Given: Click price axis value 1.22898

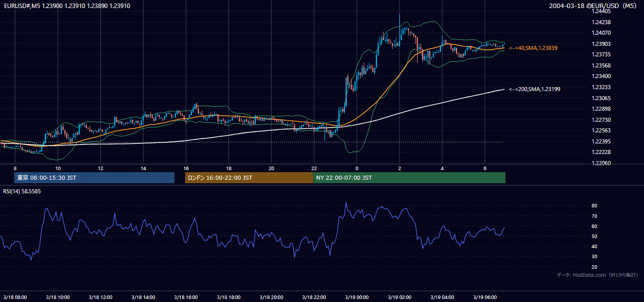Looking at the screenshot, I should coord(601,109).
